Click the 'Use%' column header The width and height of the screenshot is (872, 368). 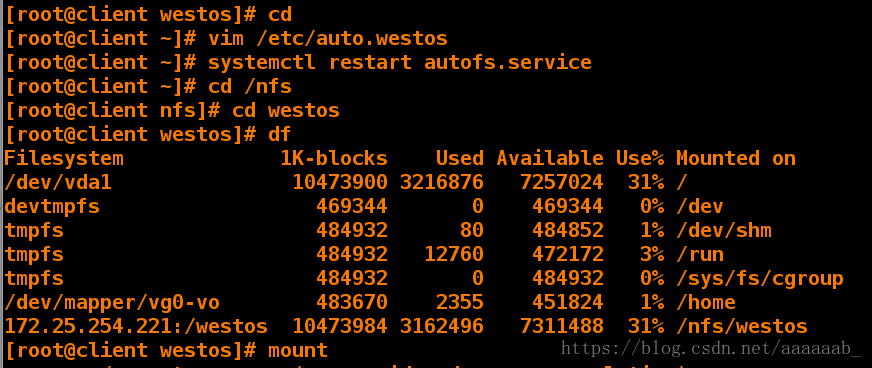click(640, 158)
